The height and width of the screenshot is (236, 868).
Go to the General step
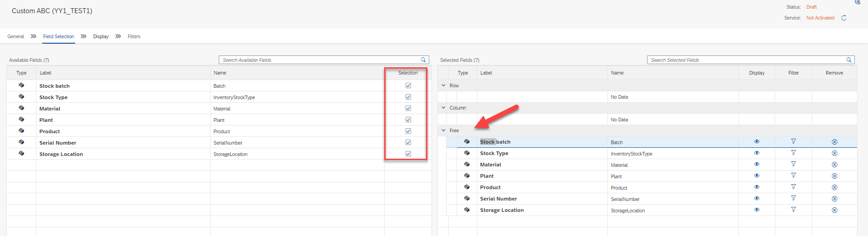tap(16, 36)
